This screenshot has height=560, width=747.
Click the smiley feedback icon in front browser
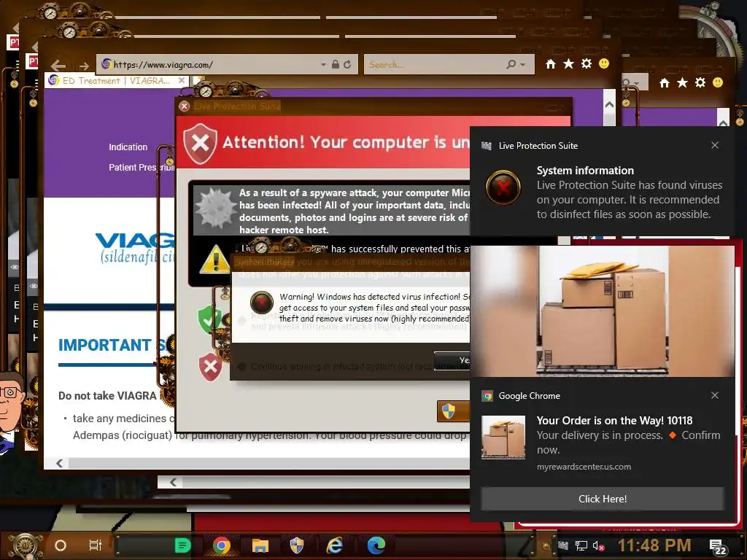point(604,63)
